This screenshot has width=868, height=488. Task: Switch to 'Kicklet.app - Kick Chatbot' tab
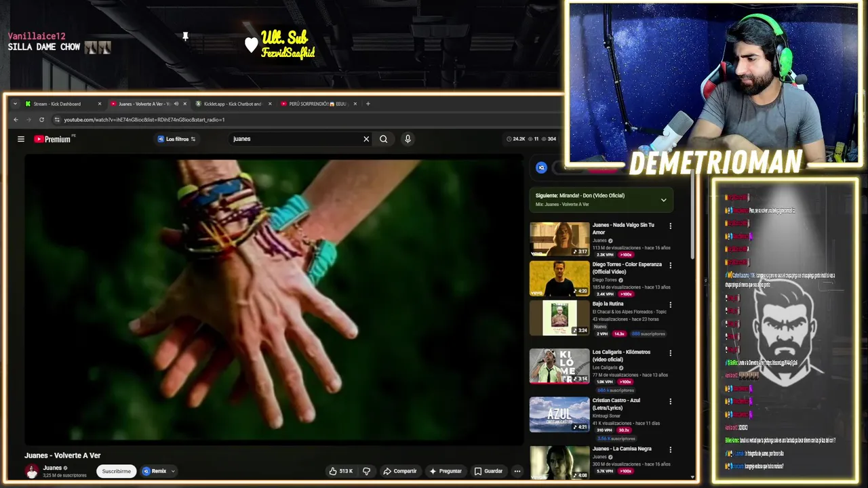[x=233, y=104]
